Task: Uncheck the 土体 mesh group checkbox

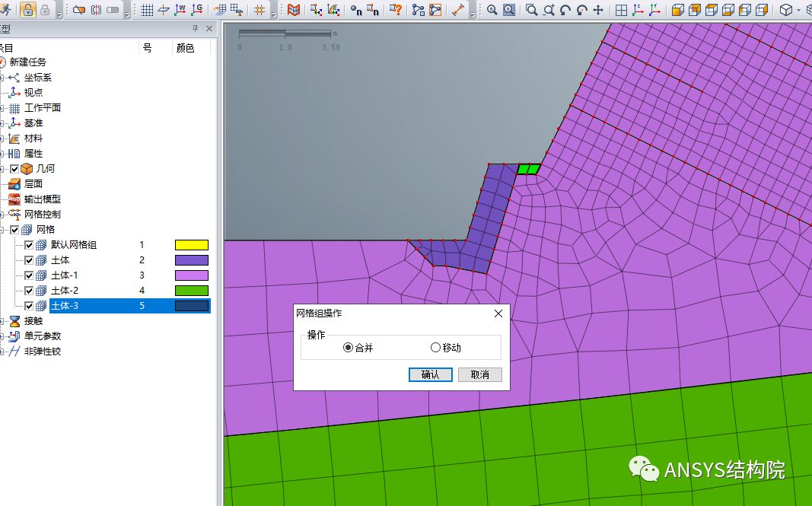Action: (x=29, y=260)
